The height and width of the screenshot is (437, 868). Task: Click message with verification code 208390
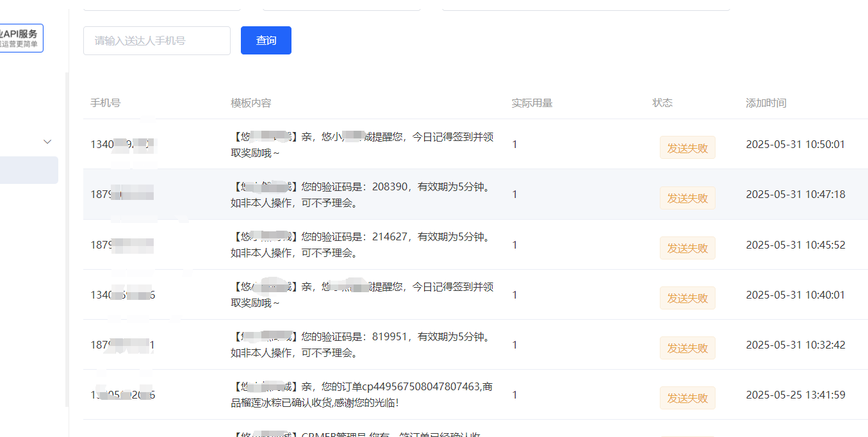[362, 195]
